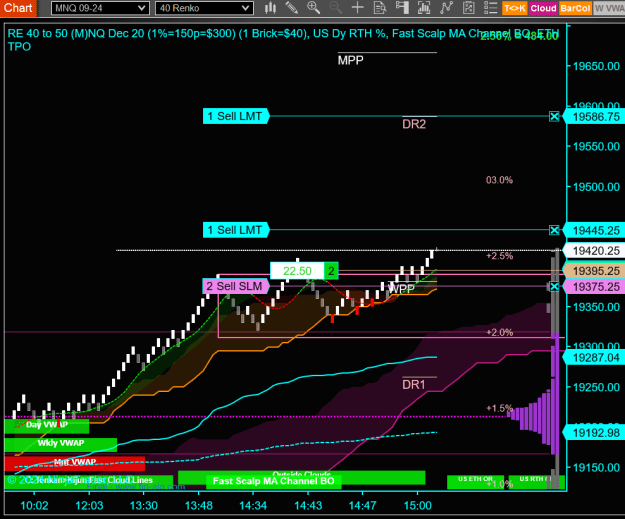Click the 19287.04 cyan price marker
The image size is (625, 519).
point(595,358)
